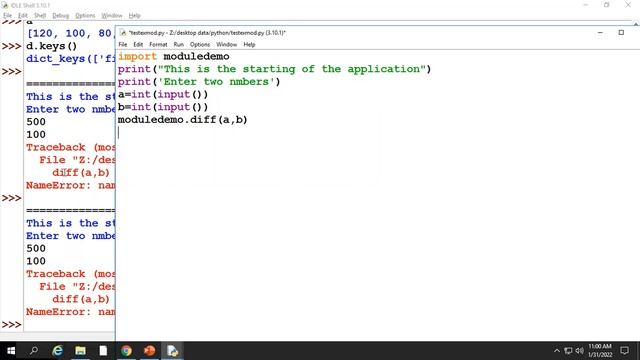Image resolution: width=640 pixels, height=360 pixels.
Task: Open File menu in testexmod.py editor
Action: [123, 44]
